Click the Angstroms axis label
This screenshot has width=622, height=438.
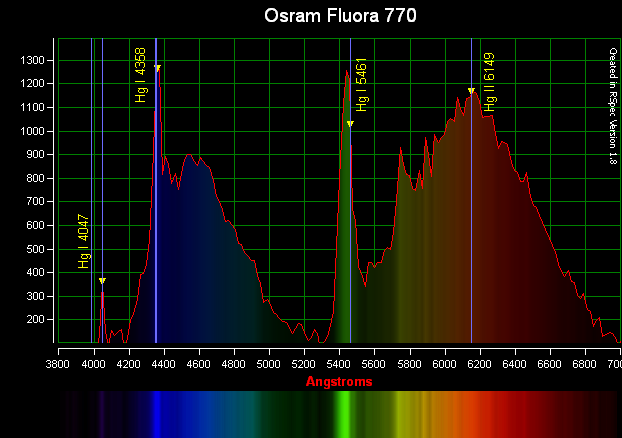[339, 382]
